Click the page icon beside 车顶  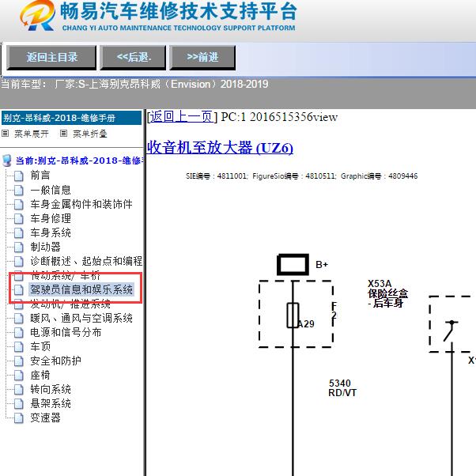19,347
